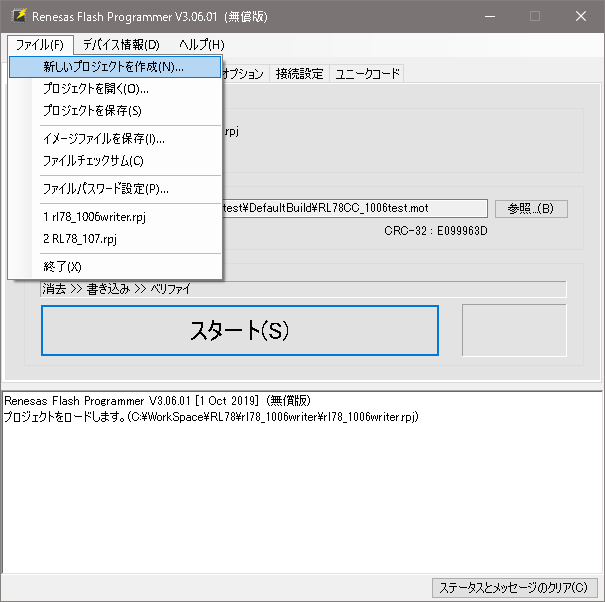
Task: Click the empty status box beside スタート button
Action: [x=514, y=330]
